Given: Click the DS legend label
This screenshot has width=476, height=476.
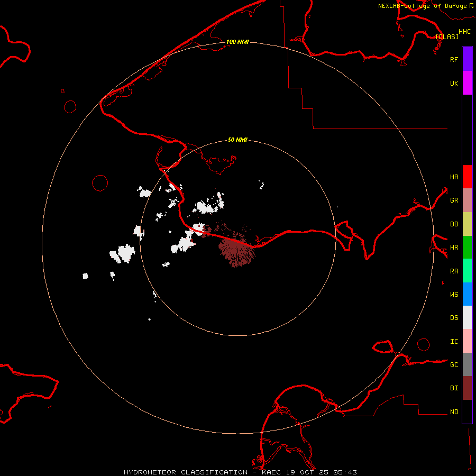Looking at the screenshot, I should click(x=454, y=318).
